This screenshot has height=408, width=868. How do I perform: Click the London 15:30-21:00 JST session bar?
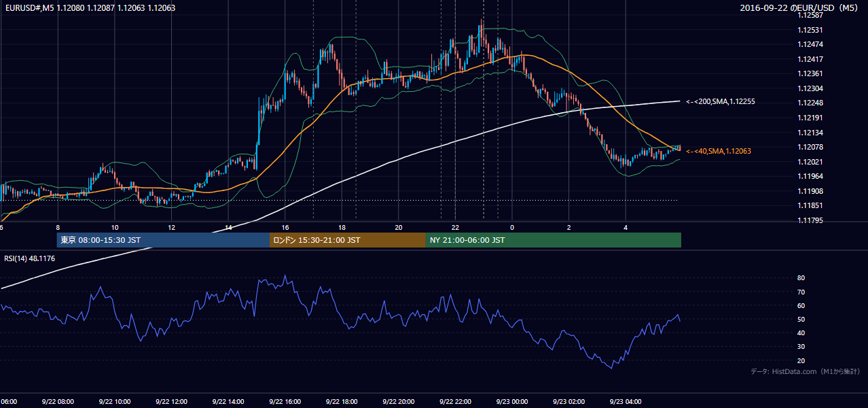click(x=348, y=240)
